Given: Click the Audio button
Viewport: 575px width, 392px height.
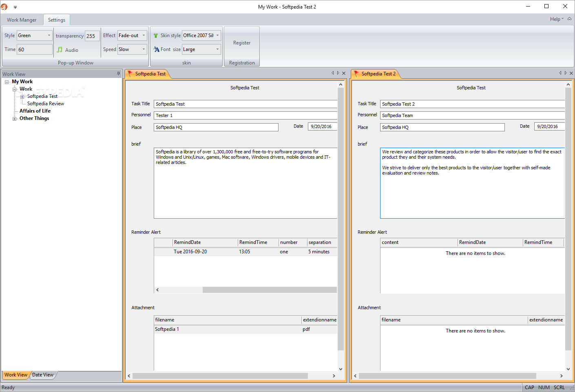Looking at the screenshot, I should [67, 50].
